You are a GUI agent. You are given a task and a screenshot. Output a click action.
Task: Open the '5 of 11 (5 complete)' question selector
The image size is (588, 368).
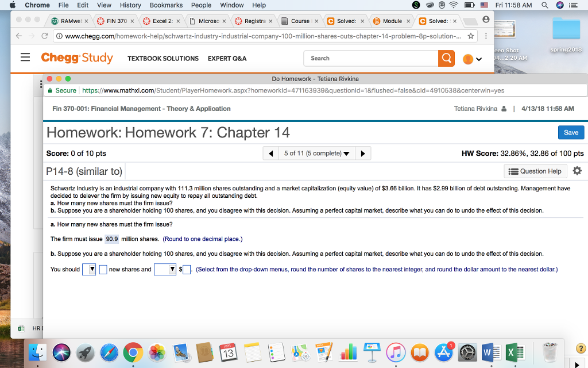click(316, 153)
